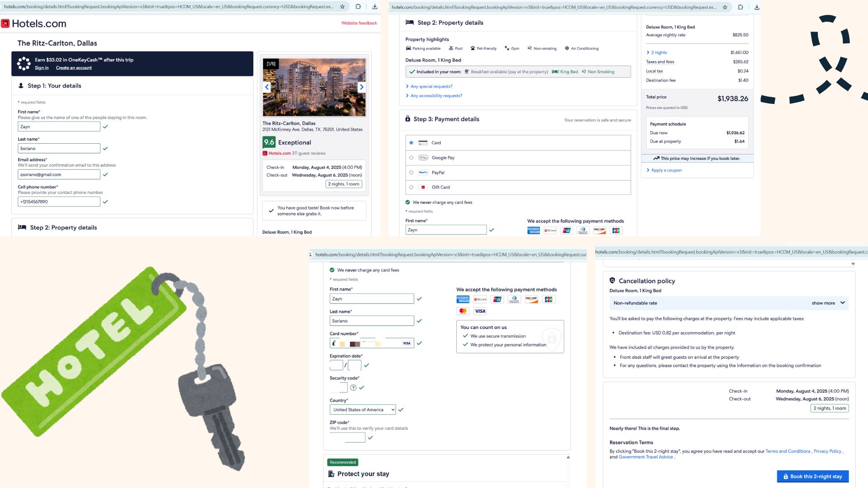
Task: Click the Pet-friendly paw icon
Action: 473,48
